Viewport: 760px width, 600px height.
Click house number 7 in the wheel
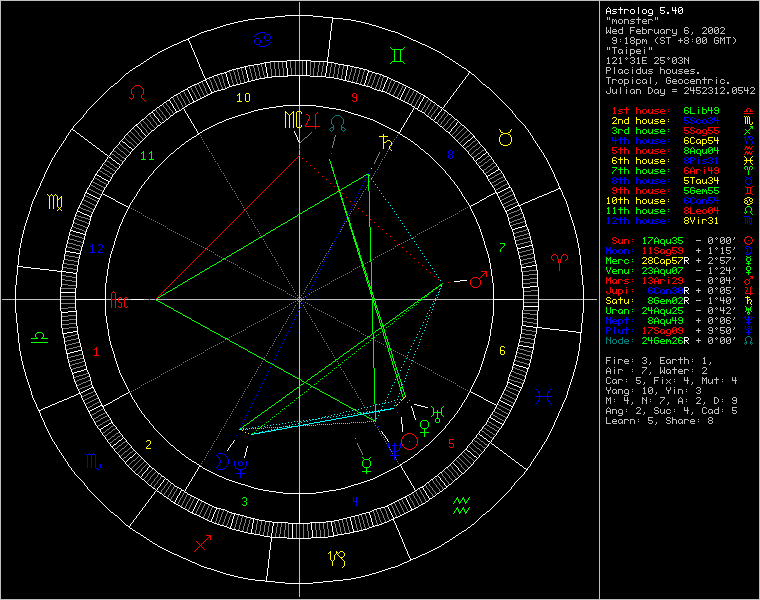pos(502,248)
